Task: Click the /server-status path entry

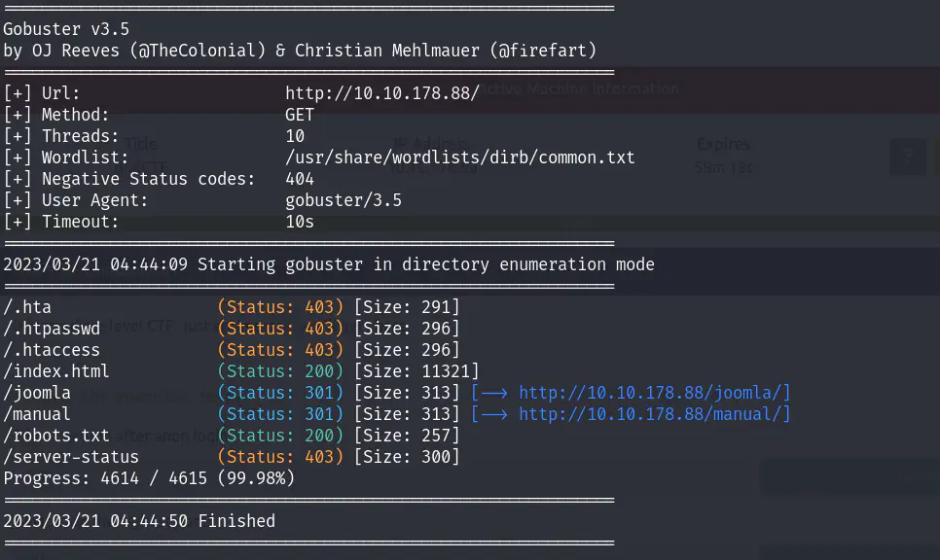Action: (71, 457)
